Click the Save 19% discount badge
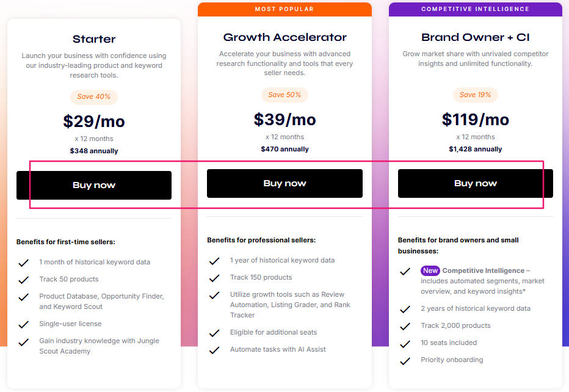 pyautogui.click(x=475, y=95)
